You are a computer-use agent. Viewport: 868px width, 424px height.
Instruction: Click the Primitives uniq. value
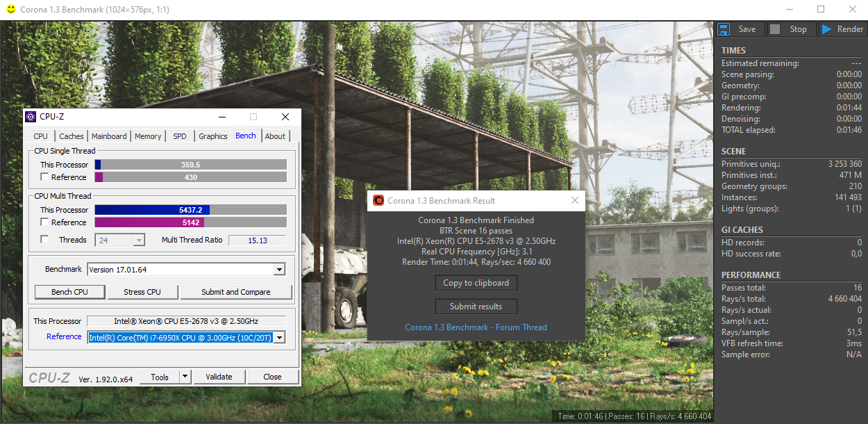coord(845,164)
